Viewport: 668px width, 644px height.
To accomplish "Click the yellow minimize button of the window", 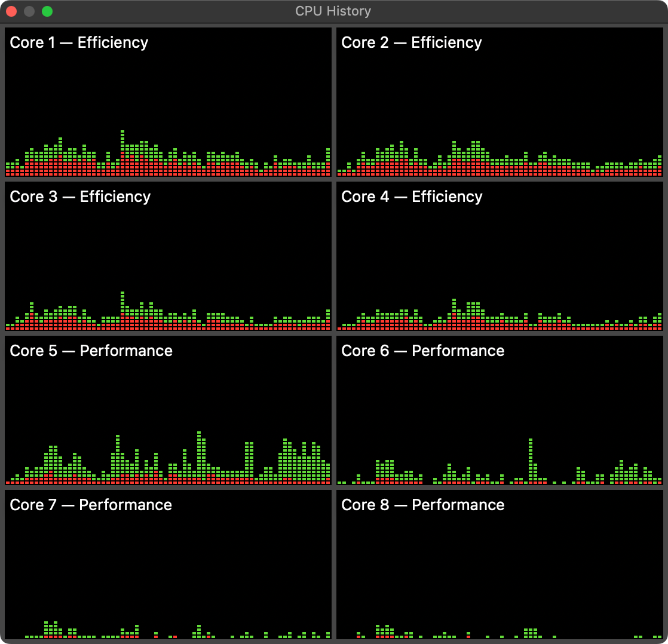I will 29,11.
